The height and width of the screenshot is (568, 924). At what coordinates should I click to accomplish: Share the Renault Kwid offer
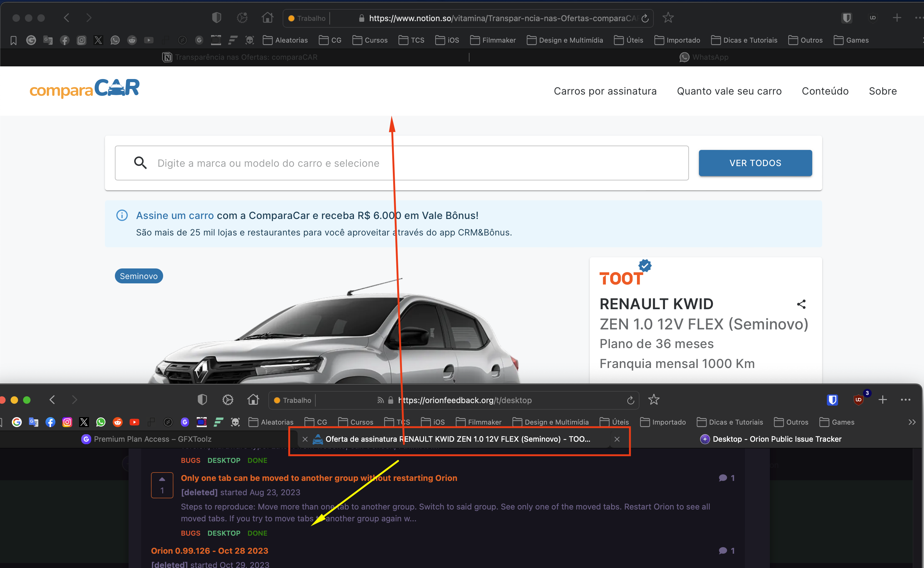coord(801,304)
